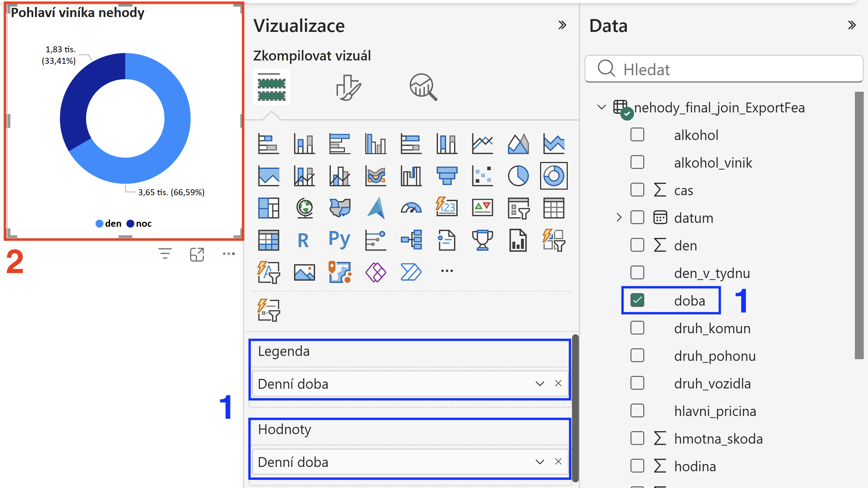The image size is (868, 488).
Task: Remove Denní doba from Hodnoty
Action: pos(558,462)
